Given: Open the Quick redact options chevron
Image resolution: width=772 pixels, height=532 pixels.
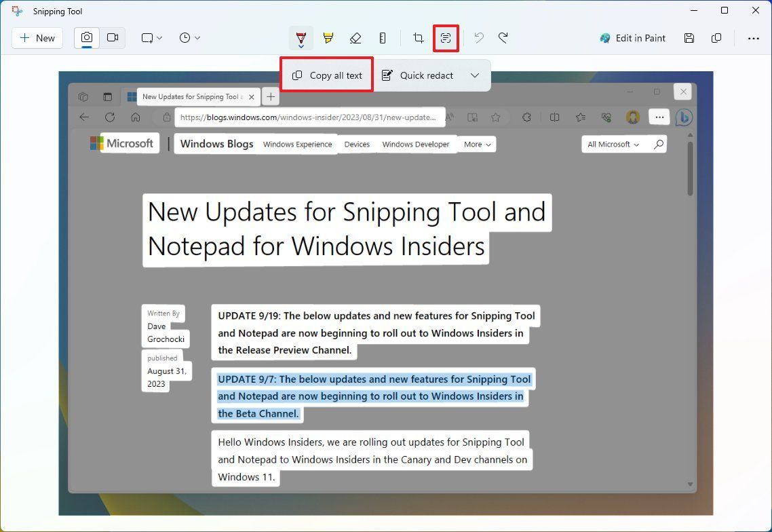Looking at the screenshot, I should coord(475,75).
